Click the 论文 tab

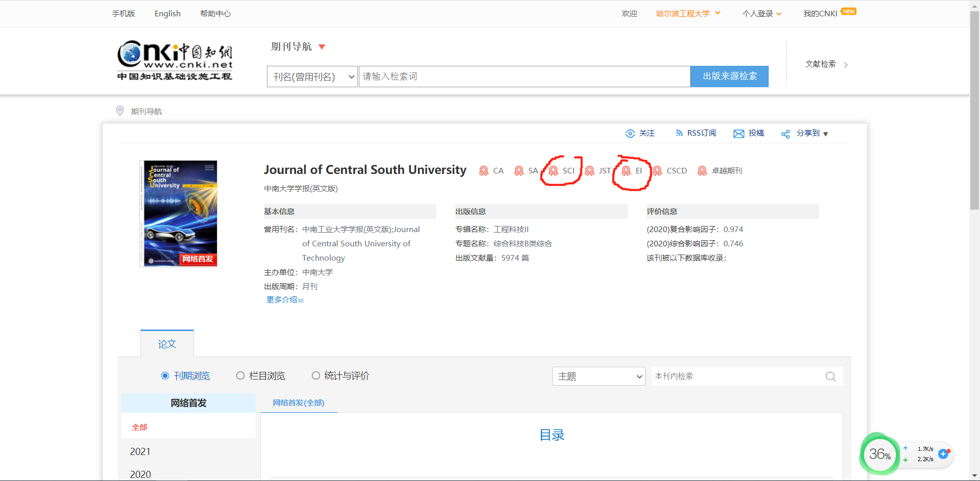pyautogui.click(x=167, y=343)
